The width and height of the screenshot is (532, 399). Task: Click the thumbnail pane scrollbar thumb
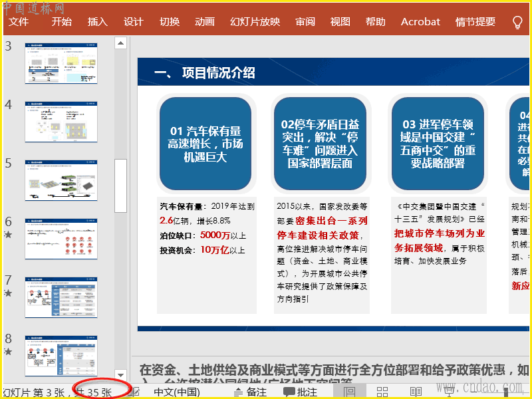click(120, 186)
